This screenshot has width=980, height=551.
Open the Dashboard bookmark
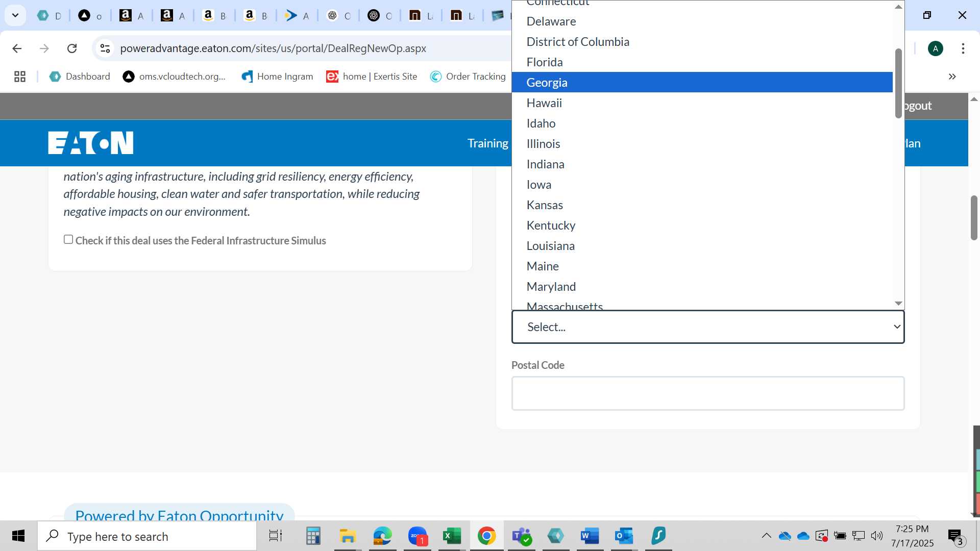coord(80,77)
